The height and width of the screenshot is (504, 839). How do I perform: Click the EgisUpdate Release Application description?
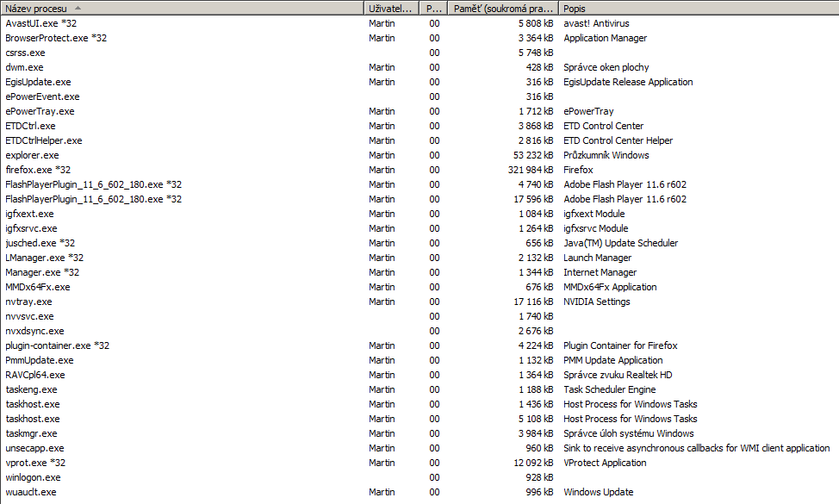(628, 82)
